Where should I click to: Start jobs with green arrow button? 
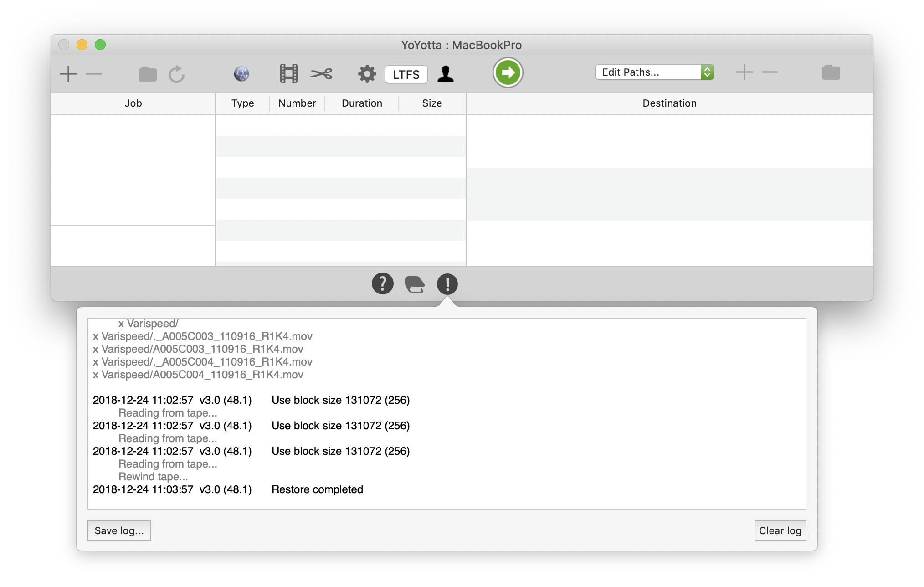[508, 72]
